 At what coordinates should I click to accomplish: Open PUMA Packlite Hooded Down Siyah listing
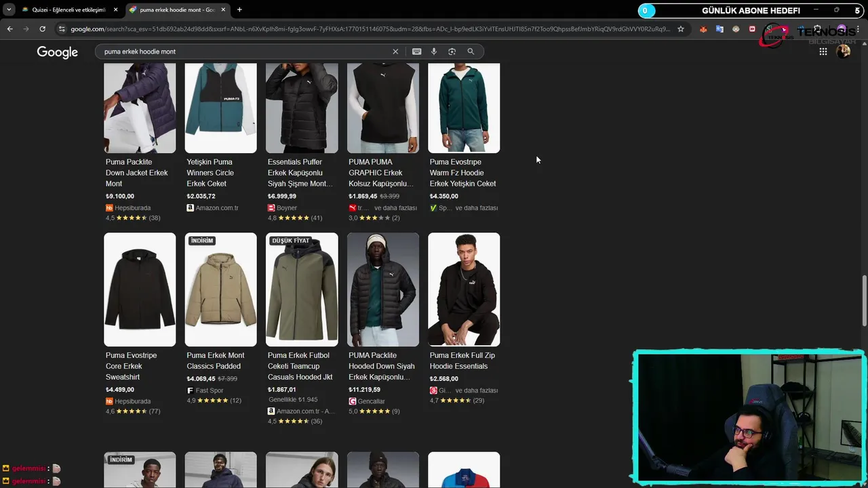[381, 366]
